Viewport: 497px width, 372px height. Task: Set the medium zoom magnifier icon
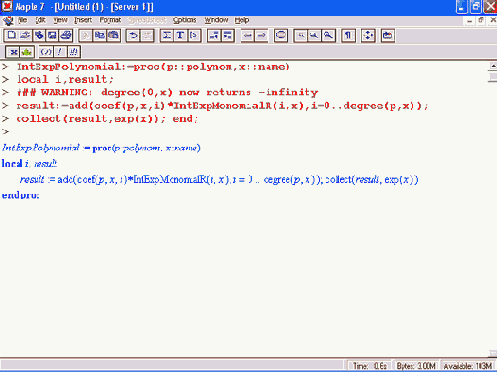(x=315, y=35)
